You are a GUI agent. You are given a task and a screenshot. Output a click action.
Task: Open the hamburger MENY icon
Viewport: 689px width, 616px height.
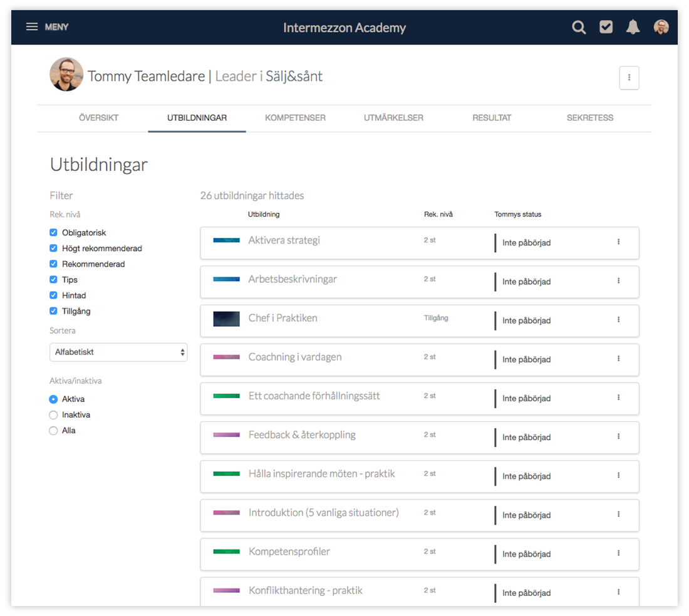click(32, 27)
